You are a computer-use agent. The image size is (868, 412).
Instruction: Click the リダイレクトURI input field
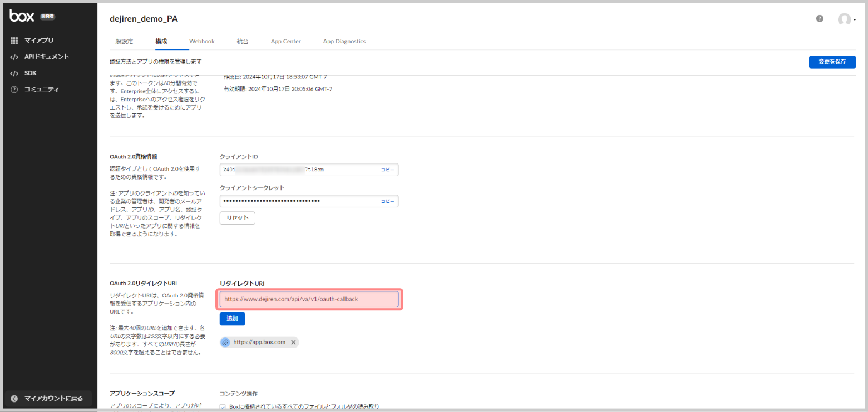coord(309,299)
